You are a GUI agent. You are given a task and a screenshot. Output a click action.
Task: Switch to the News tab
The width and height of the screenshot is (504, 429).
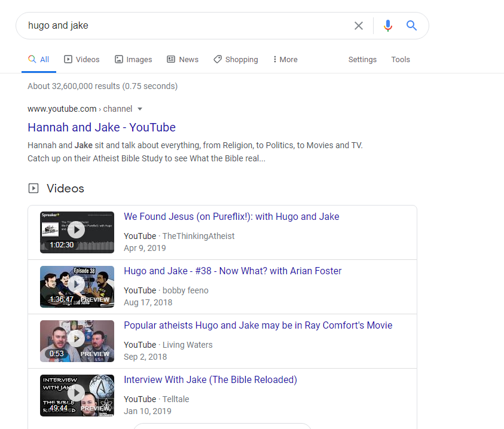[182, 59]
